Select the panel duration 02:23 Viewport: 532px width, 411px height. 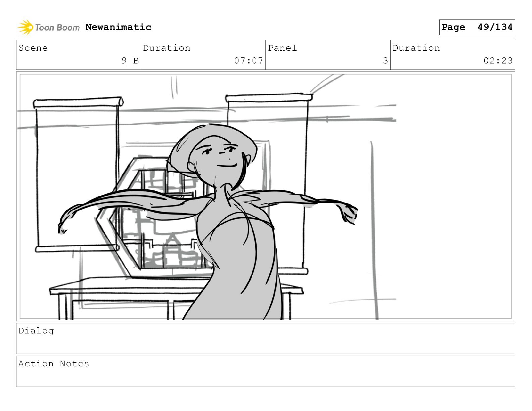tap(498, 61)
